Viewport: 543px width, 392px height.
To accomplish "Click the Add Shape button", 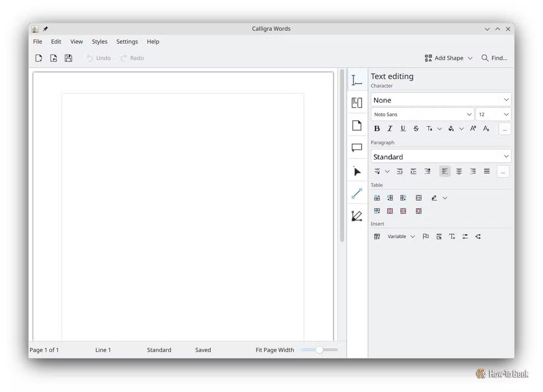I will tap(449, 58).
